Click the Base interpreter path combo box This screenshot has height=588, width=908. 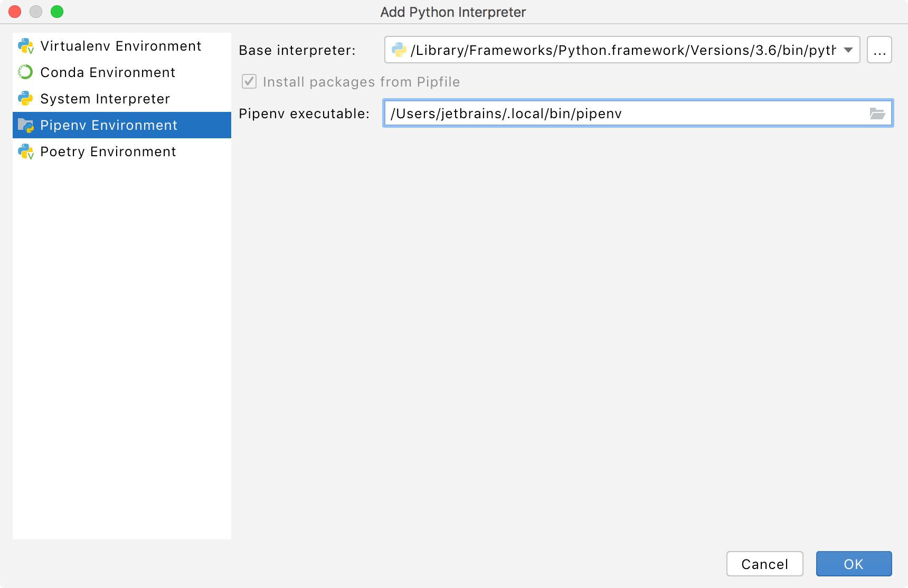pyautogui.click(x=622, y=50)
